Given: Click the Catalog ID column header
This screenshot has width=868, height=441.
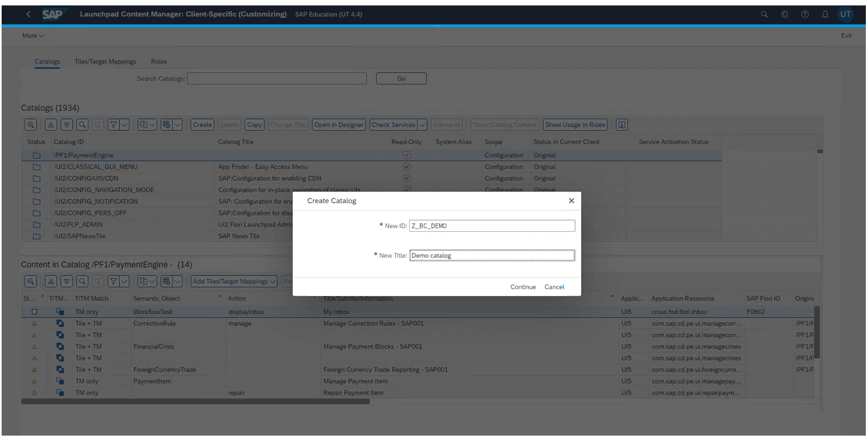Looking at the screenshot, I should pos(69,142).
